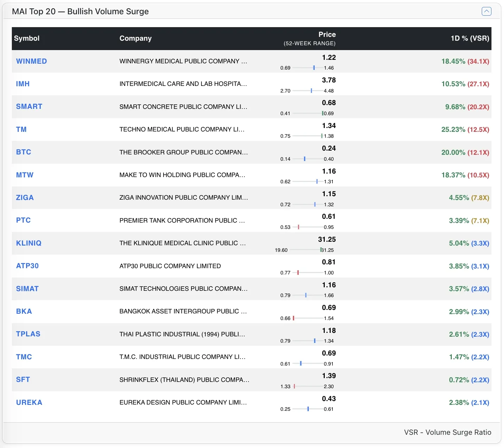Open the TMC symbol link

pyautogui.click(x=24, y=357)
